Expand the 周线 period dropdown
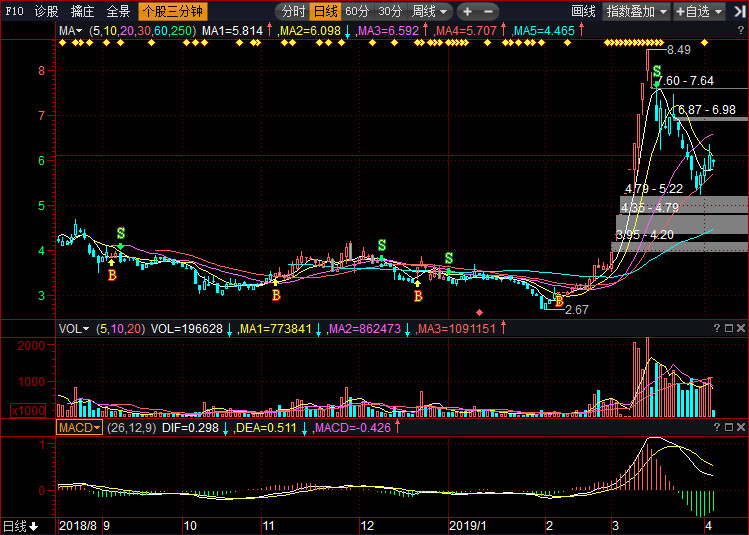 pos(430,12)
